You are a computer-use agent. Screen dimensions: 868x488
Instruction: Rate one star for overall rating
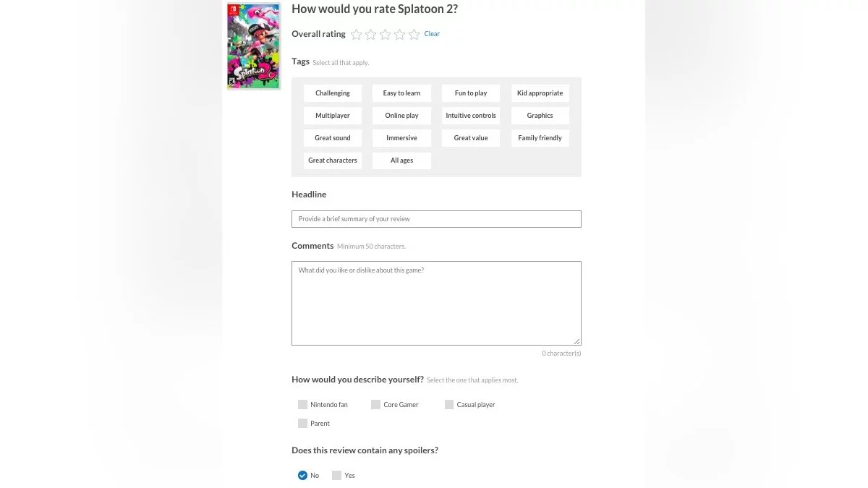point(356,34)
